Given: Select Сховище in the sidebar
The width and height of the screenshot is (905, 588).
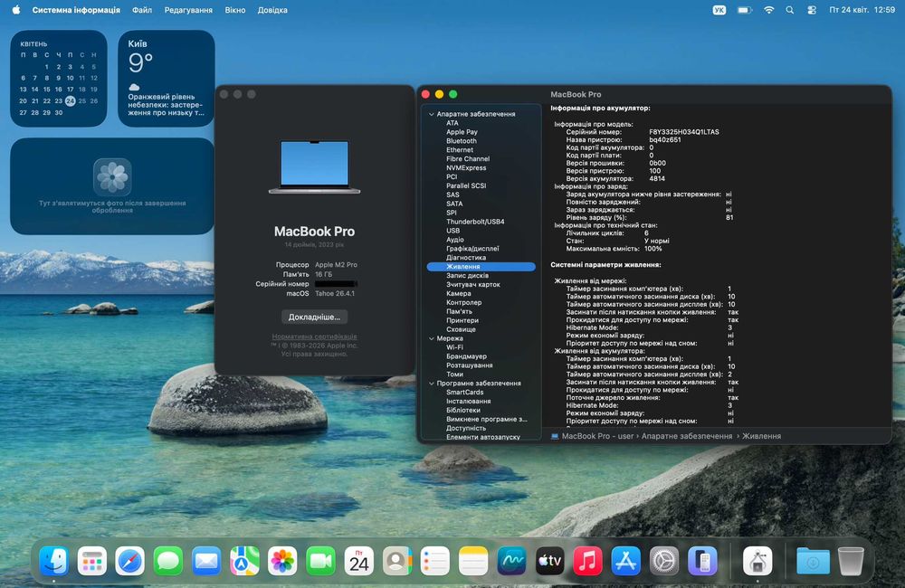Looking at the screenshot, I should pos(461,329).
